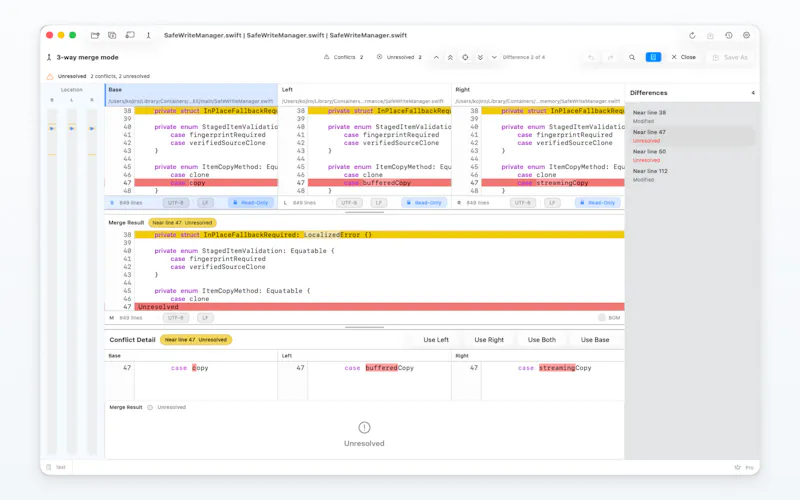800x500 pixels.
Task: Open settings via the gear icon
Action: (x=746, y=35)
